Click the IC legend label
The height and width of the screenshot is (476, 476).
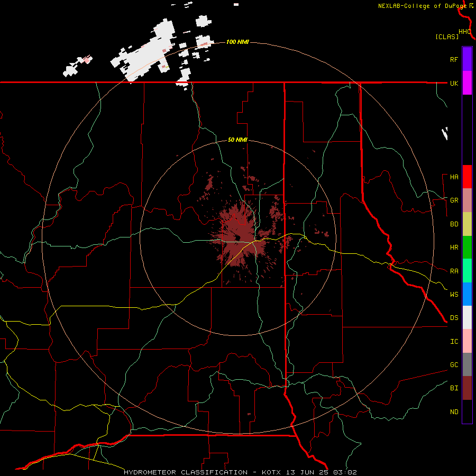[x=454, y=342]
